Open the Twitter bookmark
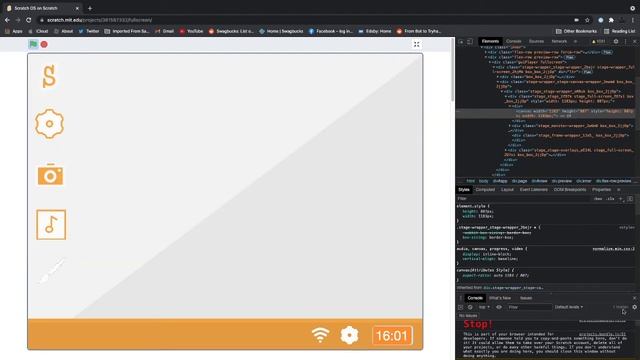The width and height of the screenshot is (640, 360). [x=89, y=31]
